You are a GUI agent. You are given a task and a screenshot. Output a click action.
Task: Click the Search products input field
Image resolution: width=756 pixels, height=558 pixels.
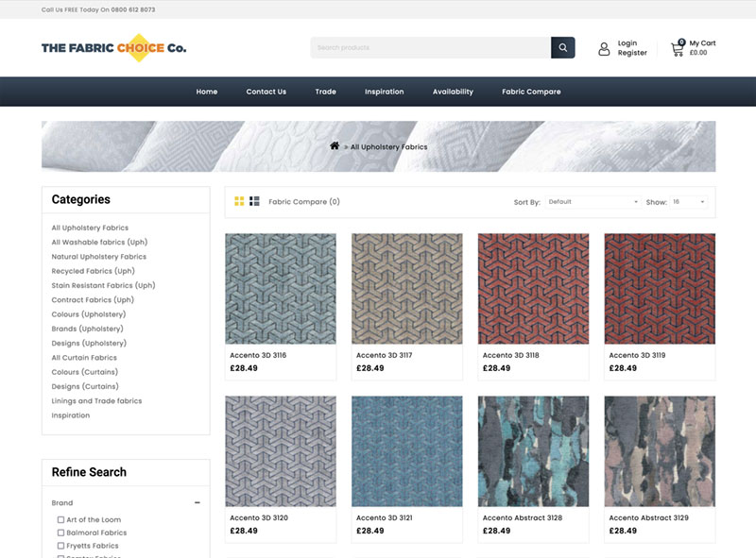(431, 48)
